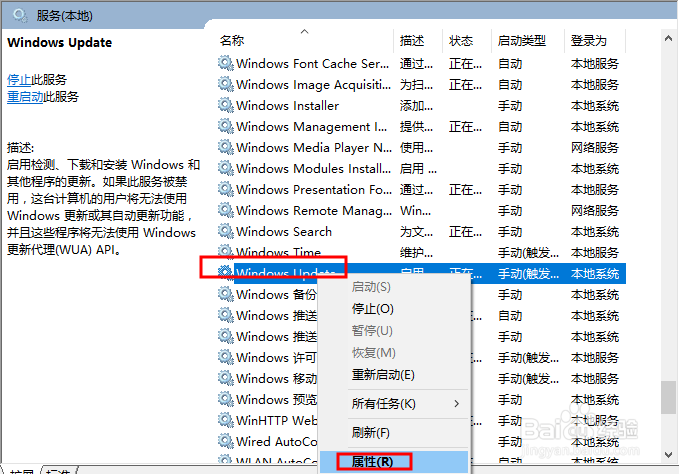Sort by the 登录为 column header
The width and height of the screenshot is (679, 474).
point(588,41)
